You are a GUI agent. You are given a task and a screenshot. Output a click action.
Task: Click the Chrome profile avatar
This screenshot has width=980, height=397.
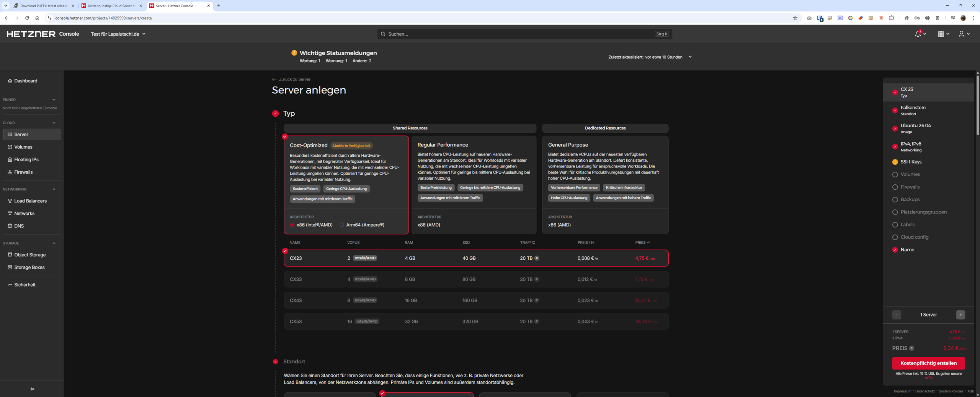tap(963, 18)
